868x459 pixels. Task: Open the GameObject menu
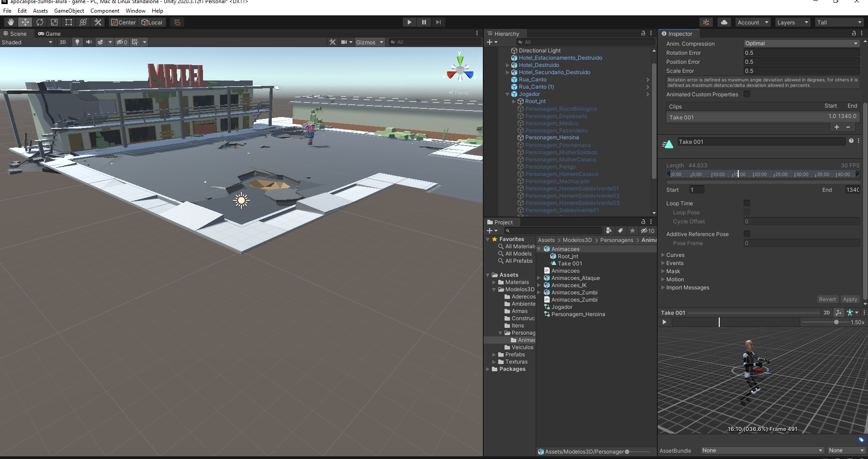[x=69, y=11]
